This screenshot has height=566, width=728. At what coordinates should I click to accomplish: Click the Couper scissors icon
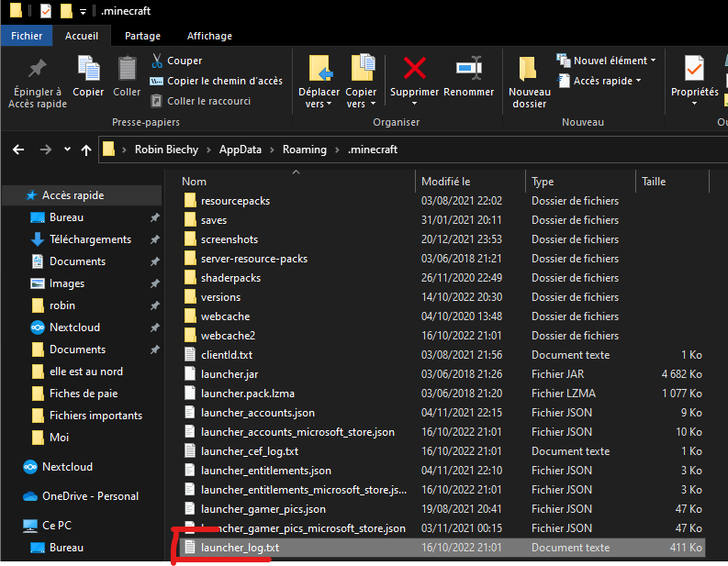pyautogui.click(x=157, y=61)
